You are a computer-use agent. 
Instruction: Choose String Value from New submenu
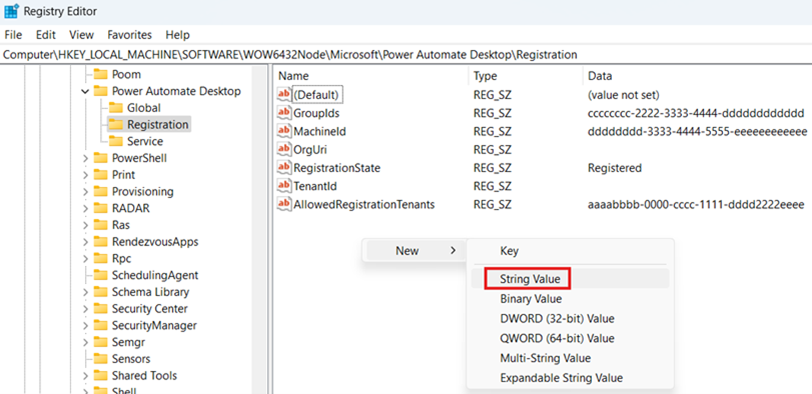(530, 279)
